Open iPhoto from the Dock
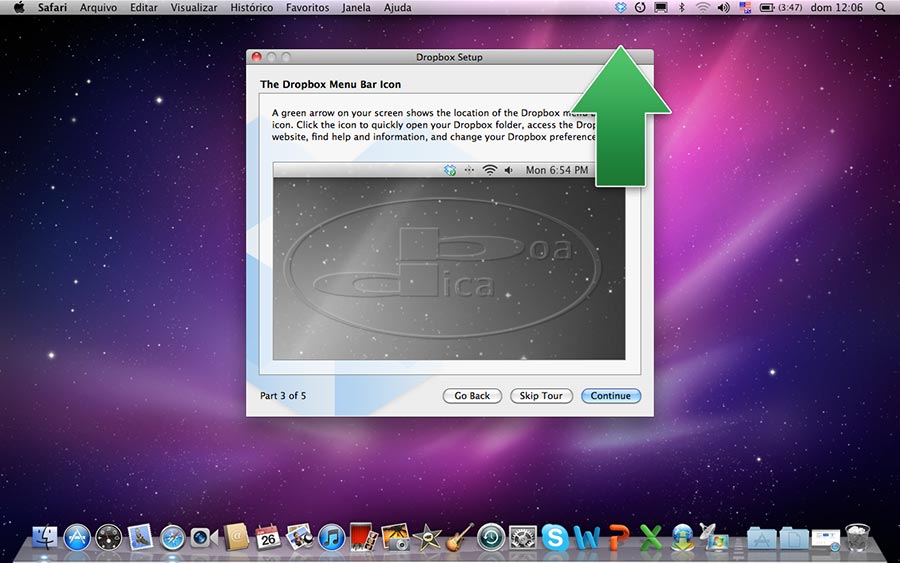This screenshot has height=563, width=900. pos(395,537)
